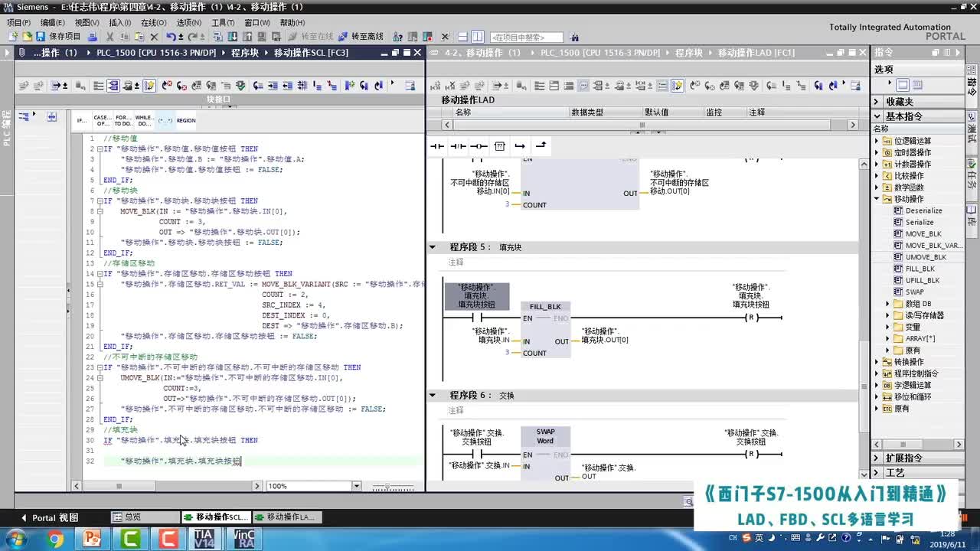This screenshot has height=551, width=980.
Task: Insert REGION template in SCL editor
Action: [186, 120]
